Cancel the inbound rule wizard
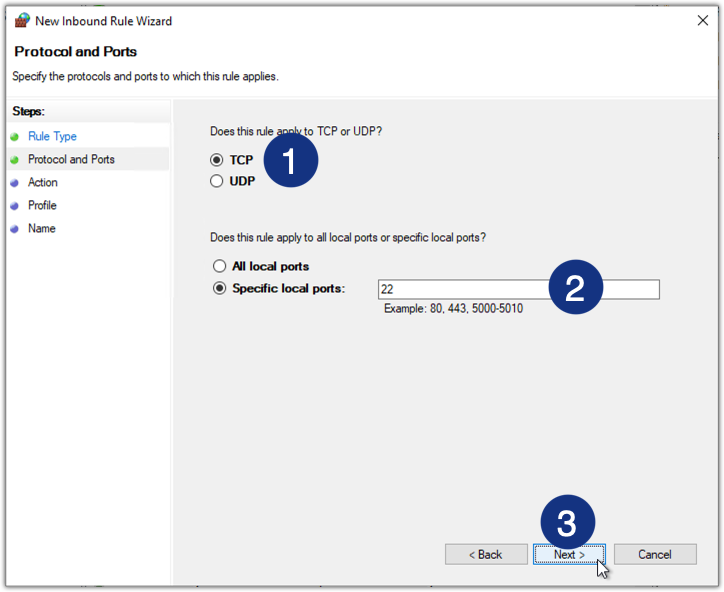Viewport: 724px width, 592px height. pos(655,554)
